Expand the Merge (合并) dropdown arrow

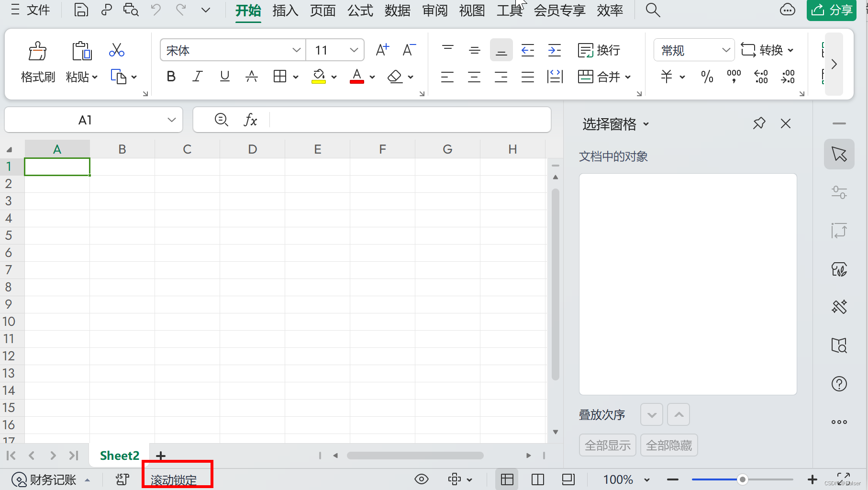pos(628,77)
